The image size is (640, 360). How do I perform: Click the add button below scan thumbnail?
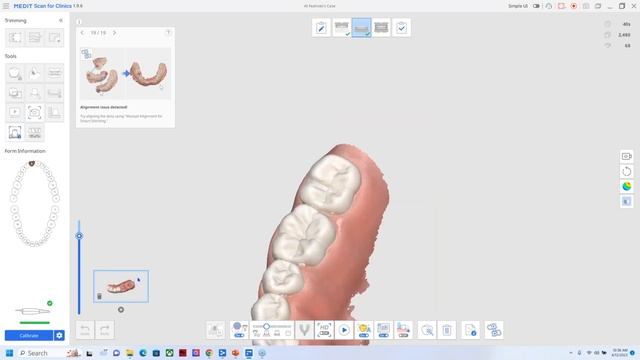121,310
